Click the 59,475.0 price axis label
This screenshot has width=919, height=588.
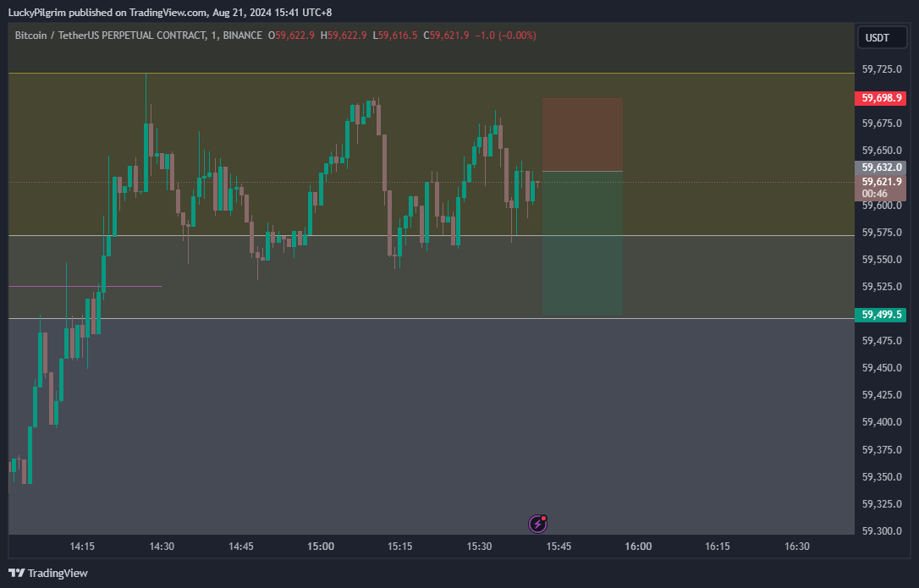click(x=882, y=341)
